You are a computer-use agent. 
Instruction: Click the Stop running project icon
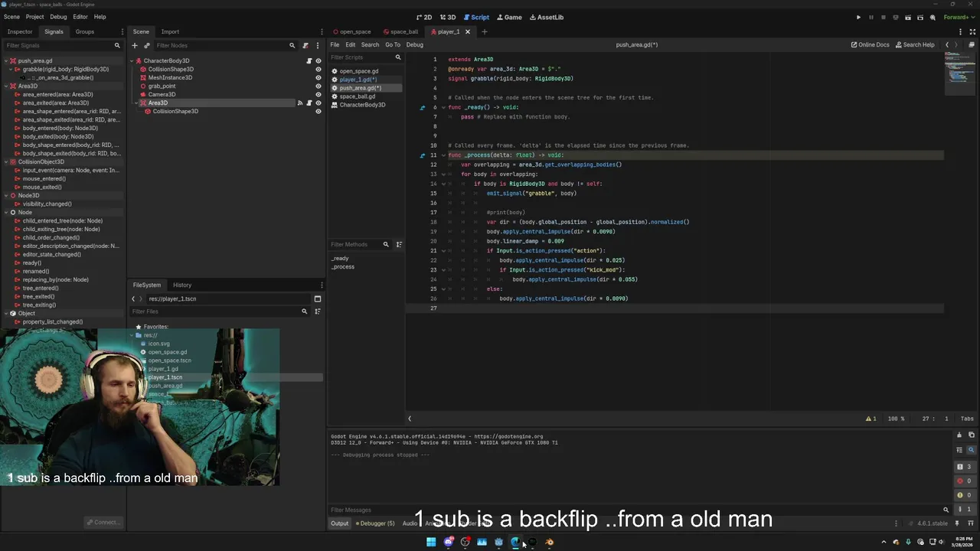883,17
